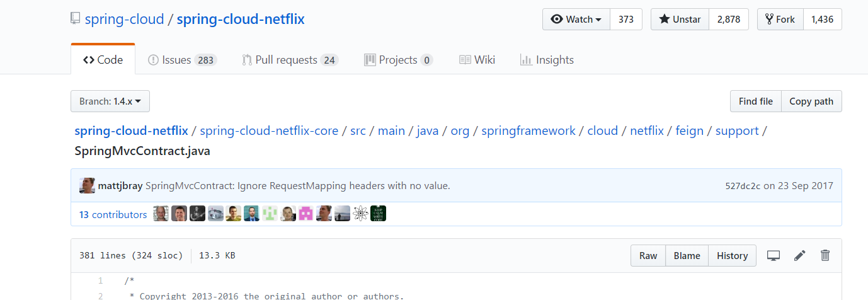The image size is (868, 300).
Task: View the Raw file
Action: [648, 256]
